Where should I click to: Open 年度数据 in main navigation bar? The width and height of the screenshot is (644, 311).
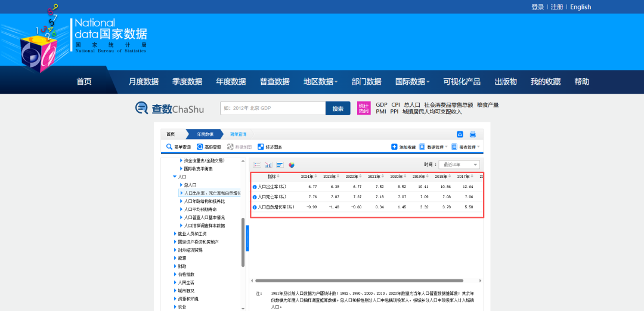pos(231,82)
